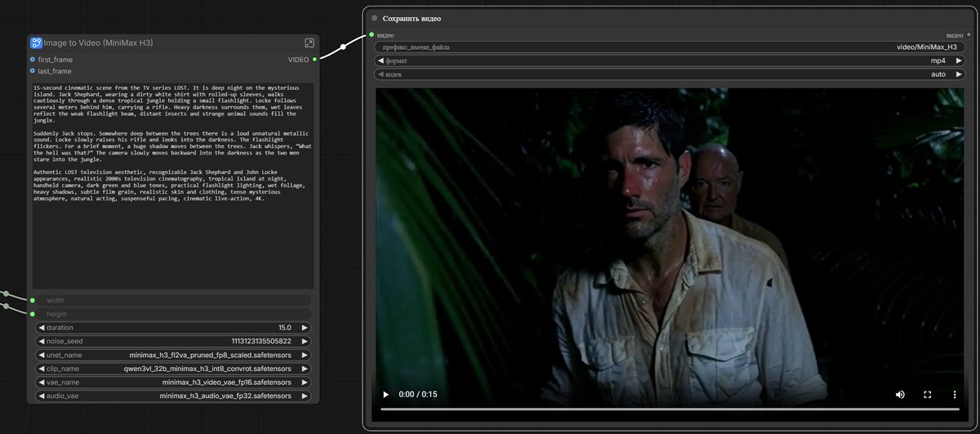Collapse the Сохранить видео node via its title dot
This screenshot has height=434, width=980.
click(374, 18)
